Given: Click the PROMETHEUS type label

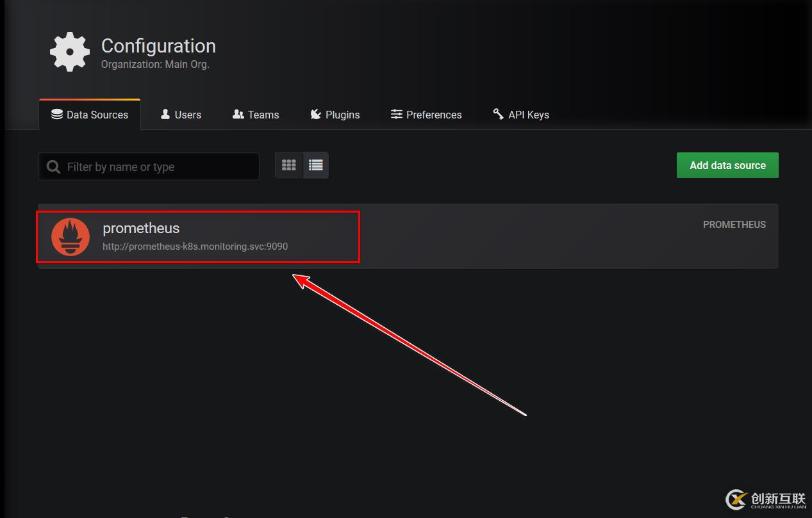Looking at the screenshot, I should coord(734,225).
